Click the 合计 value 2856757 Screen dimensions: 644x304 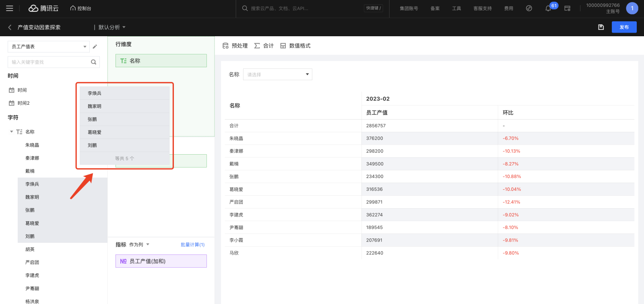point(376,126)
